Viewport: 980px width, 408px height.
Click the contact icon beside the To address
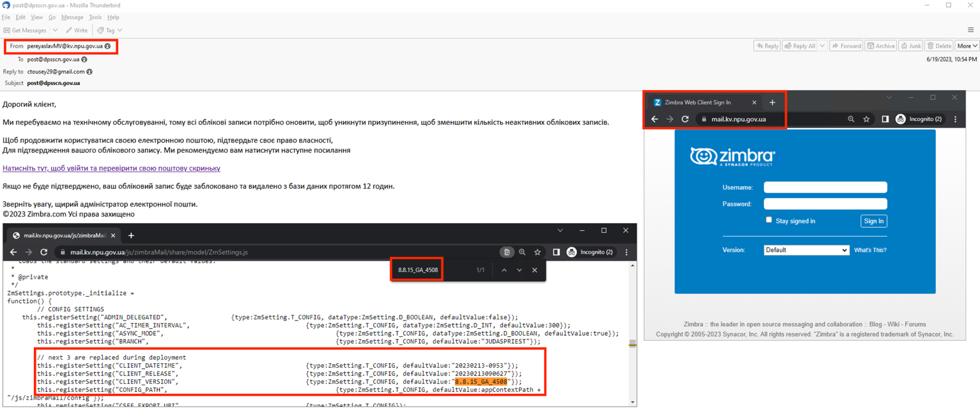84,59
